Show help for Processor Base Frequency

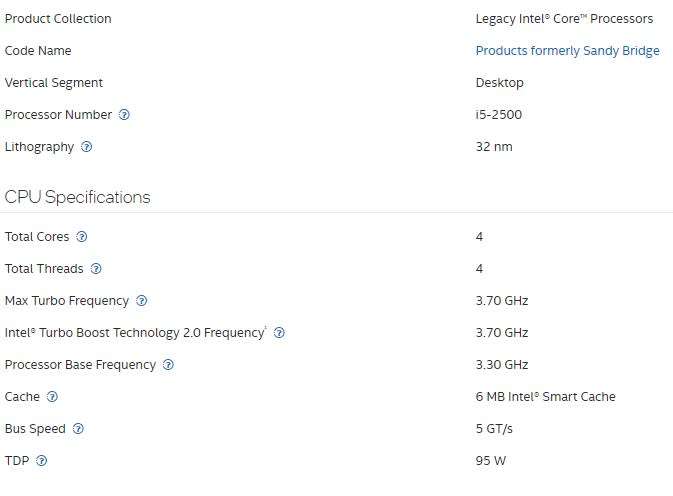(168, 365)
